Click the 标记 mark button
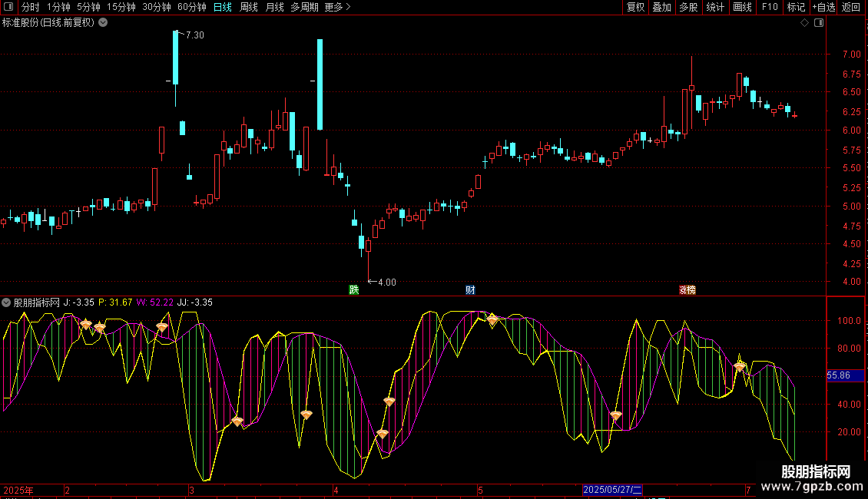 pos(796,7)
